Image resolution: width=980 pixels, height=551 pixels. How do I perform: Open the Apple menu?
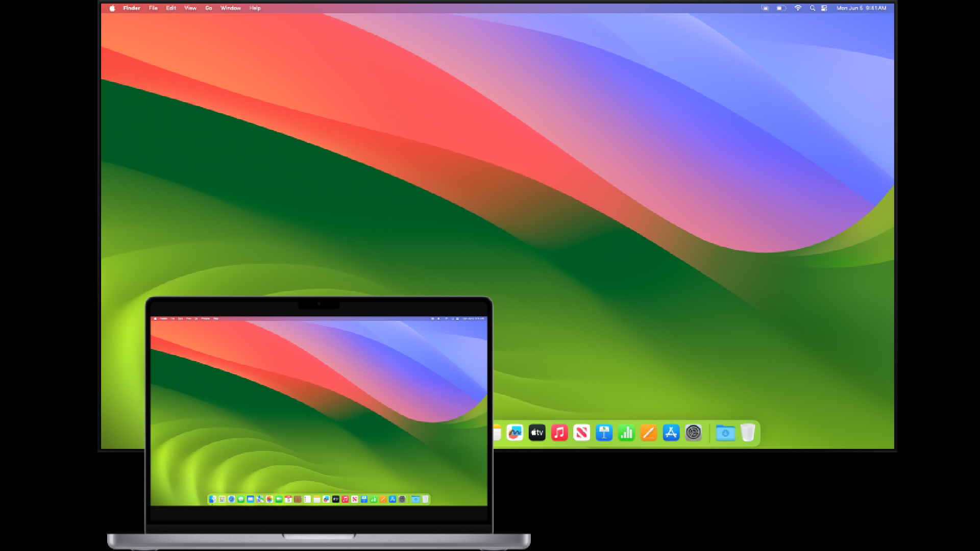pos(111,8)
